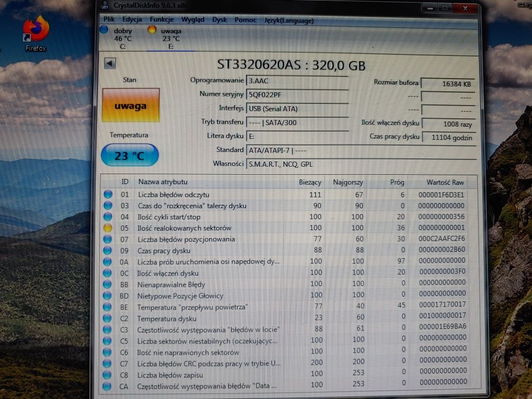Go to previous disk with left arrow

click(x=110, y=63)
